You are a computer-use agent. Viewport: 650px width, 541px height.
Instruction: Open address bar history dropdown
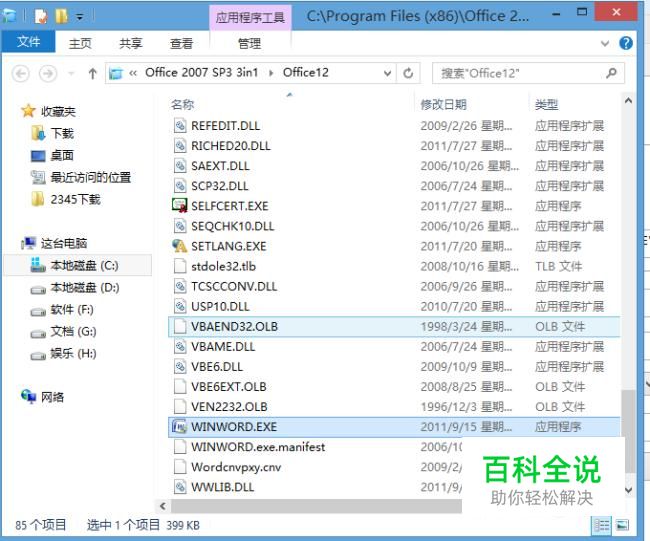(387, 73)
